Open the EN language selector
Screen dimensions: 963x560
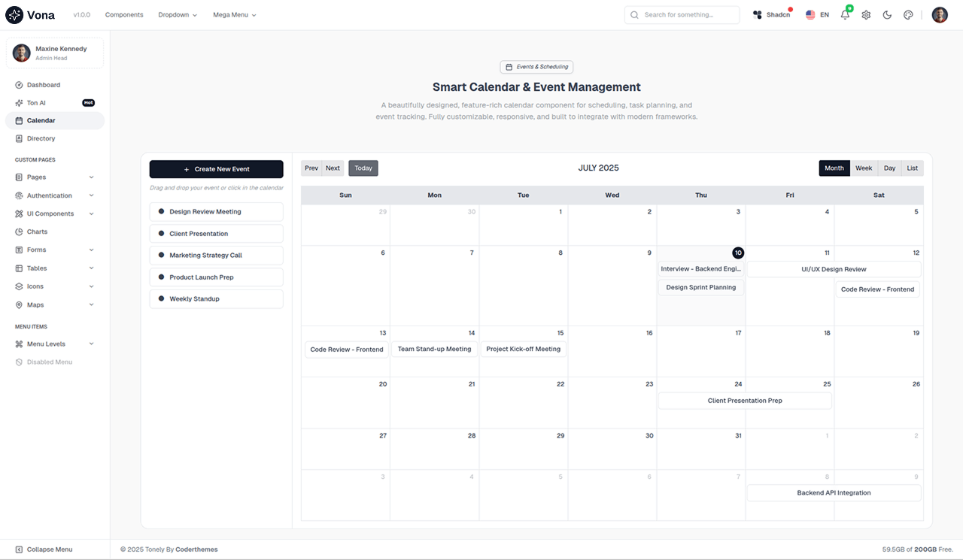[x=817, y=15]
